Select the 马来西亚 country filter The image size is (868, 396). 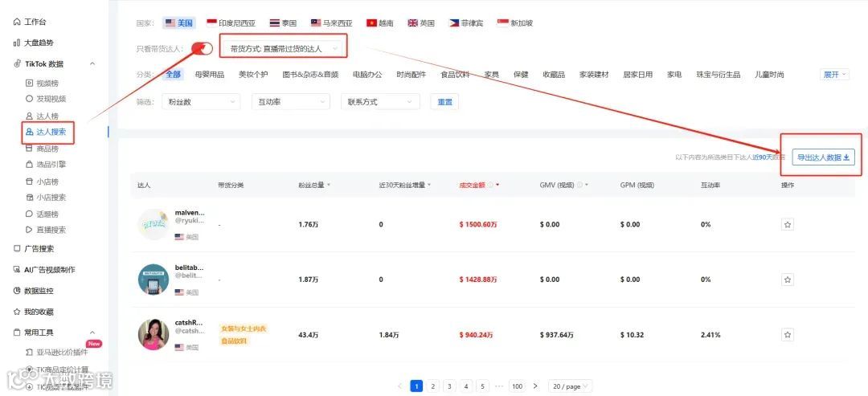coord(332,23)
